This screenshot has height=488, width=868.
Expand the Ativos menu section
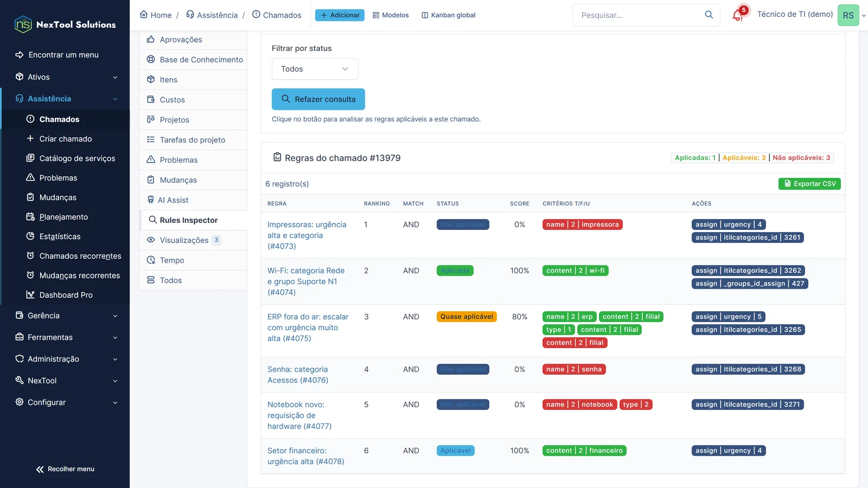point(65,77)
